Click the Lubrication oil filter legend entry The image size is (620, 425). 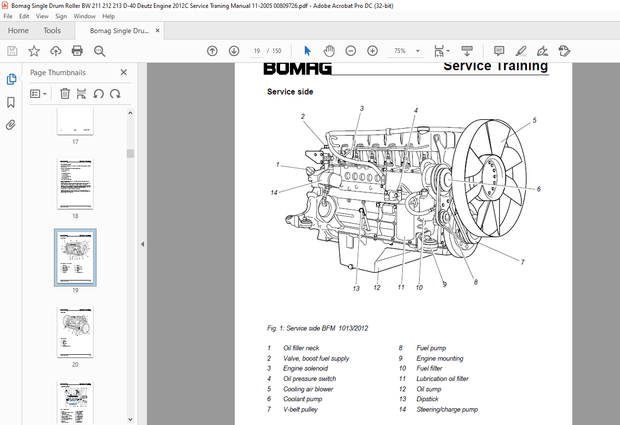coord(442,379)
